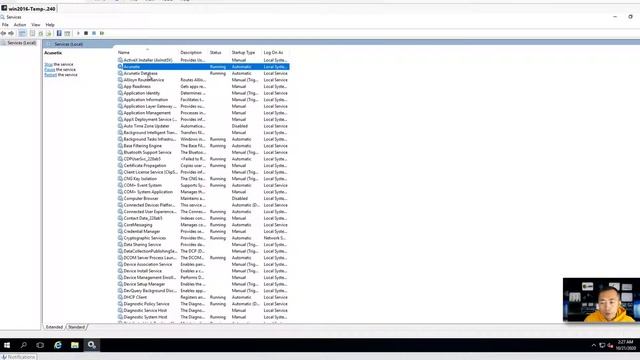Select the Bluetooth Support Service row
The height and width of the screenshot is (360, 640).
tap(203, 152)
